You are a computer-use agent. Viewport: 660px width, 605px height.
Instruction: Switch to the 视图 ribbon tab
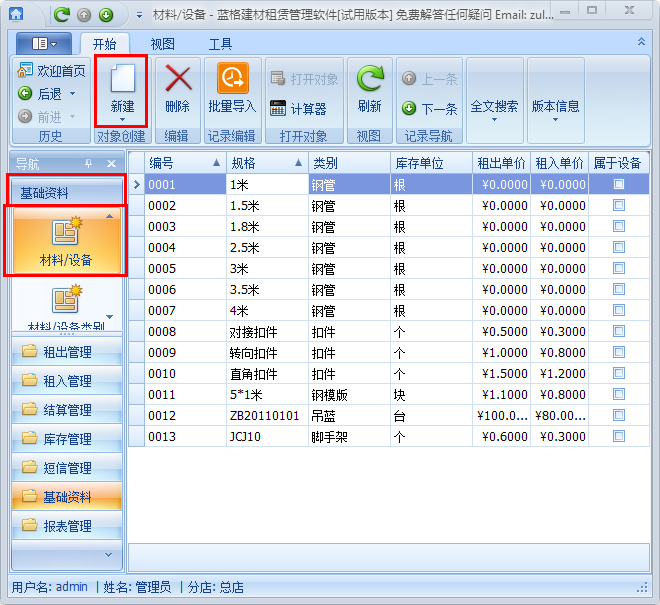click(x=162, y=44)
